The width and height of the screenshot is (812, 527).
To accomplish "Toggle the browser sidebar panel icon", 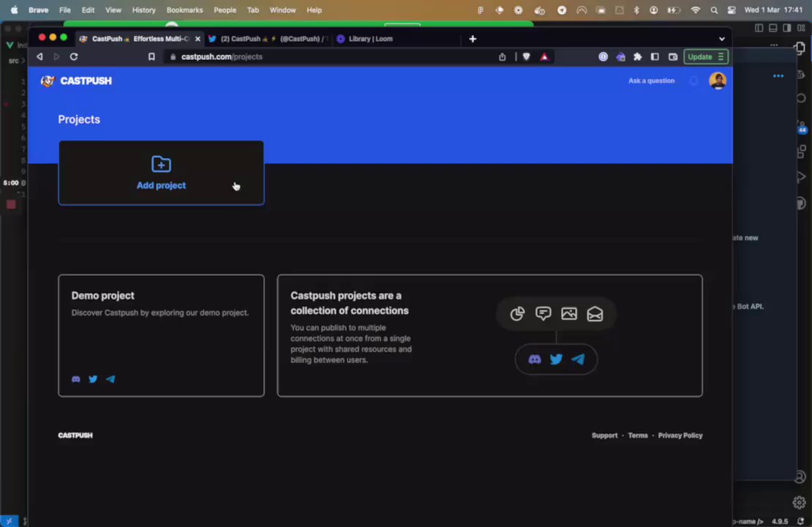I will (x=655, y=56).
